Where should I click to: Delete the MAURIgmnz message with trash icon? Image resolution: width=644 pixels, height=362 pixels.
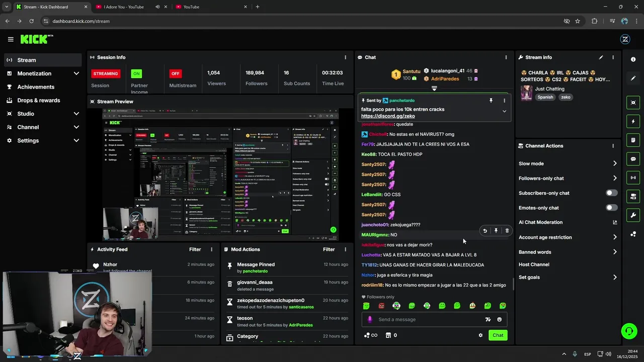click(x=507, y=231)
